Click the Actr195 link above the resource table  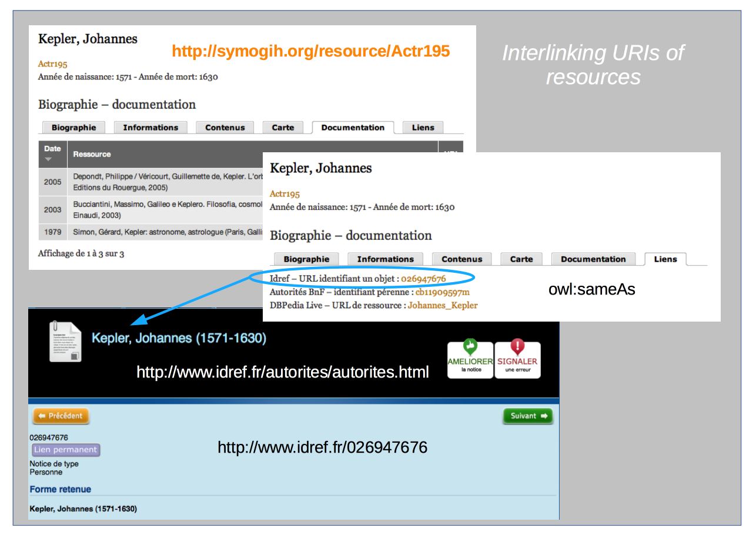(52, 64)
